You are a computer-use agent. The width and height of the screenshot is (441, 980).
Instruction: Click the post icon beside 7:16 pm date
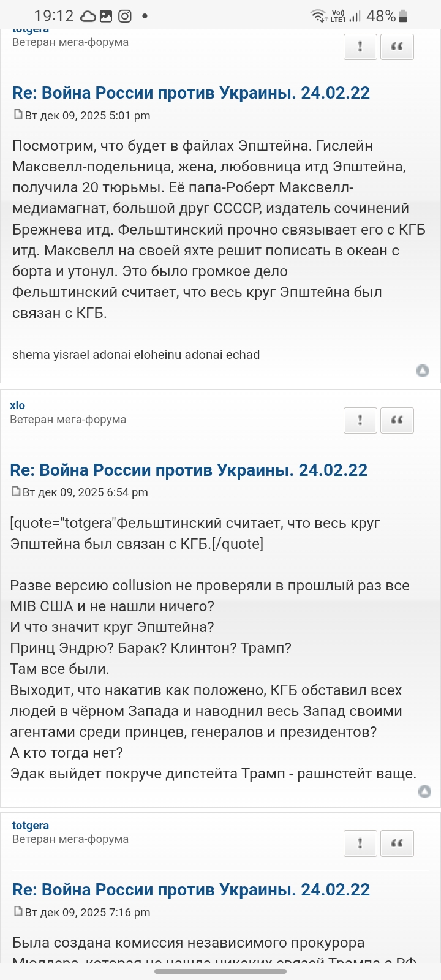[x=18, y=911]
